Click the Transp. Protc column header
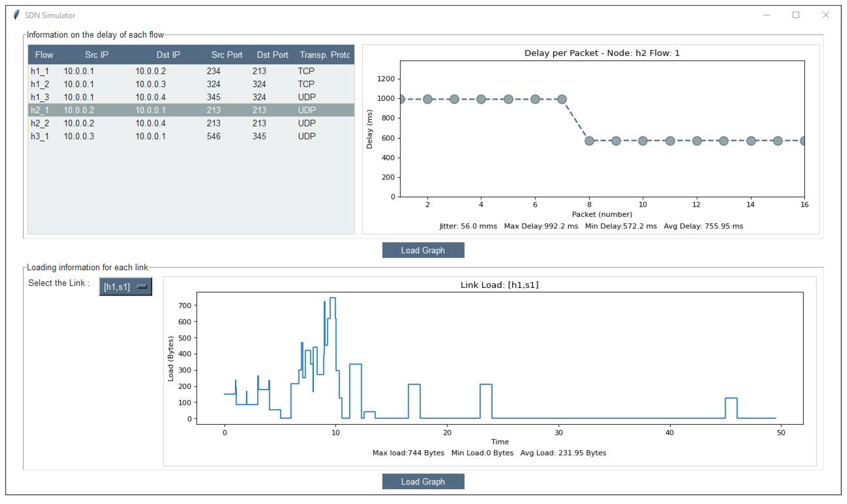The height and width of the screenshot is (504, 847). click(325, 55)
